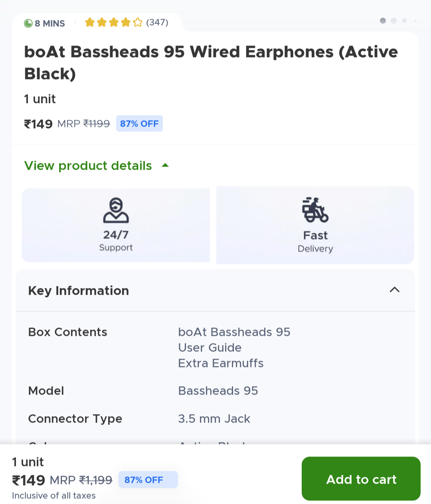431x504 pixels.
Task: Click the green 8 MINS clock icon
Action: pos(28,23)
